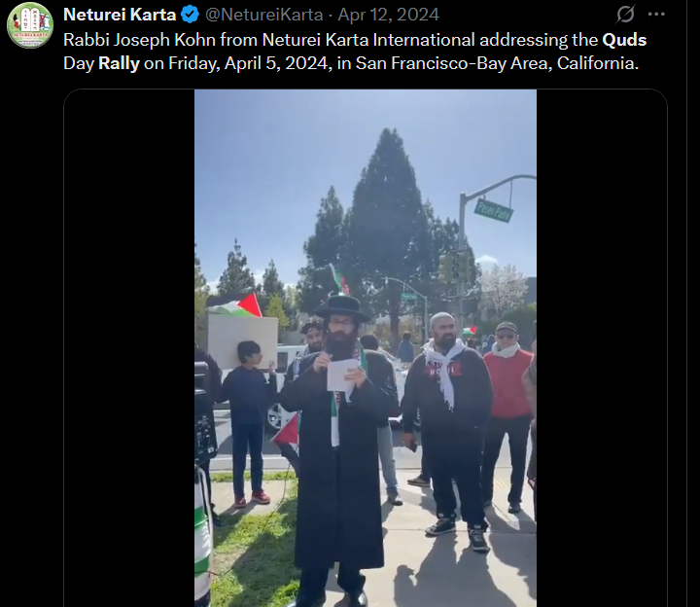Open the @NetureiKarta handle link
Viewport: 700px width, 607px height.
pyautogui.click(x=263, y=15)
